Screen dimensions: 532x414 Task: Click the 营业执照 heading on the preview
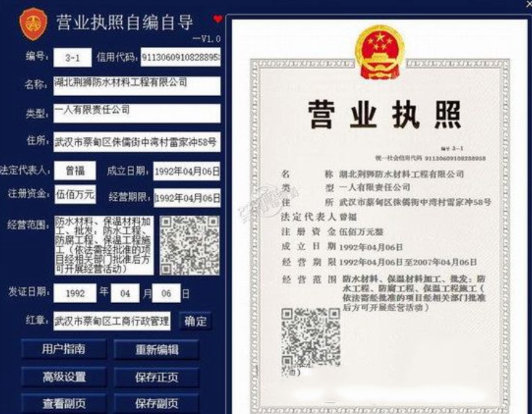click(x=385, y=114)
